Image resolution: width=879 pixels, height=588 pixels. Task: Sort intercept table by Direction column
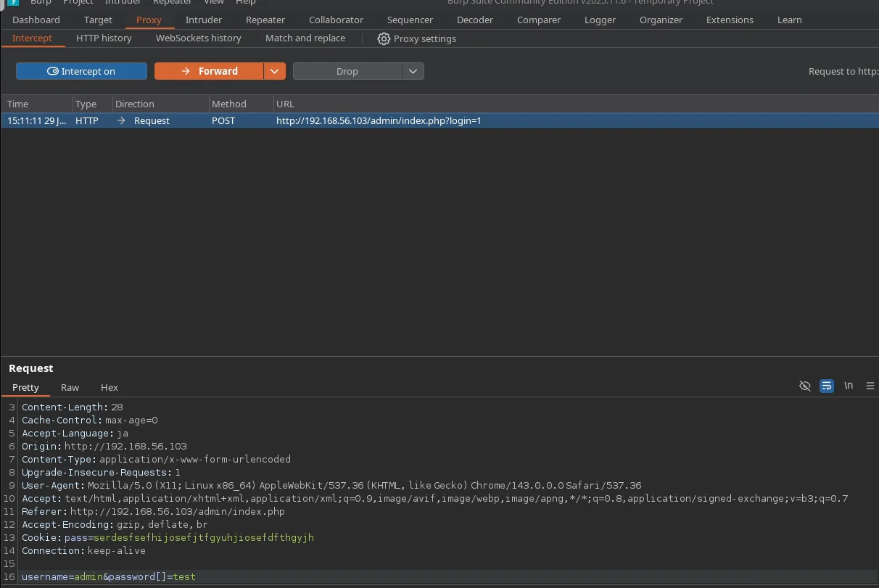(160, 104)
